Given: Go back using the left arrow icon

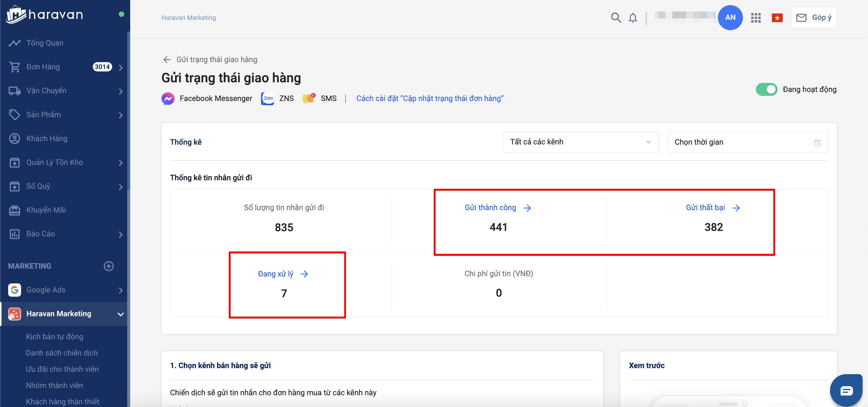Looking at the screenshot, I should pos(167,60).
